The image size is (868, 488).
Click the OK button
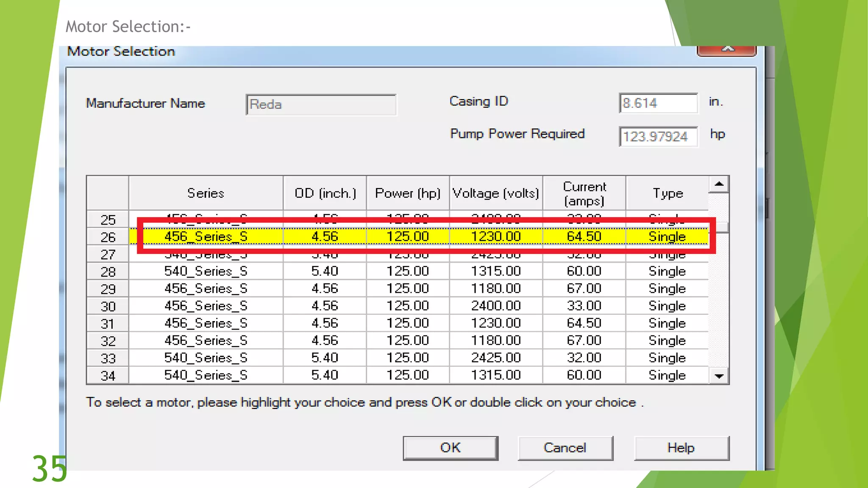coord(450,448)
